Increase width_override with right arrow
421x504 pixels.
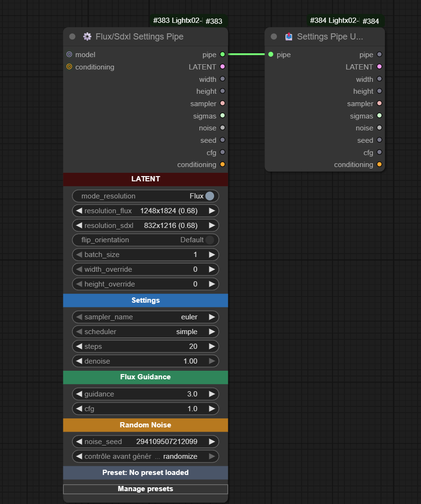[x=212, y=269]
